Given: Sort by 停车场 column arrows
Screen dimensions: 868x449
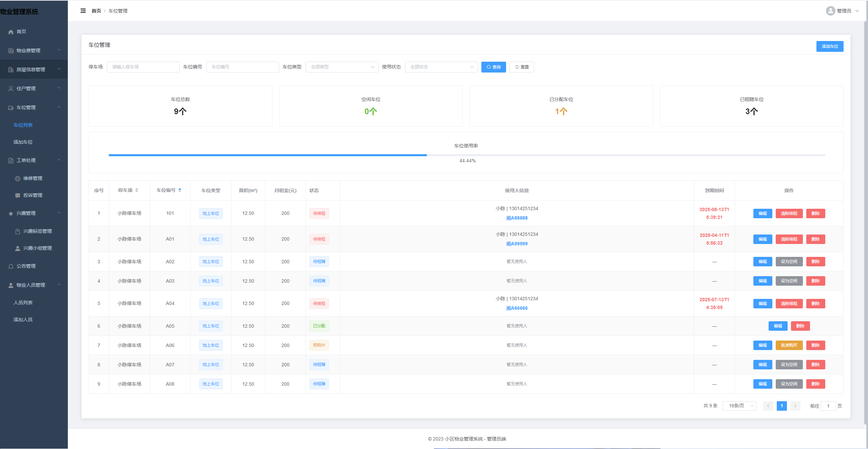Looking at the screenshot, I should click(x=137, y=190).
